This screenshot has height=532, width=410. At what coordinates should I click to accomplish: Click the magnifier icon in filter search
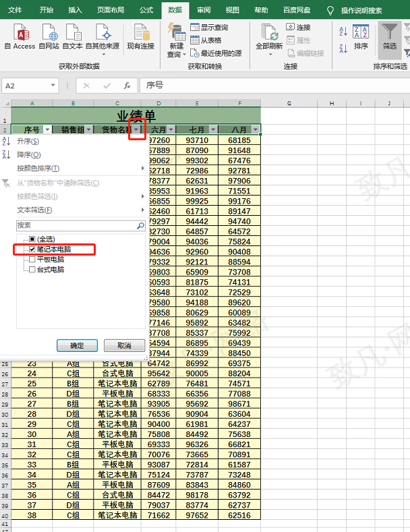click(x=140, y=225)
